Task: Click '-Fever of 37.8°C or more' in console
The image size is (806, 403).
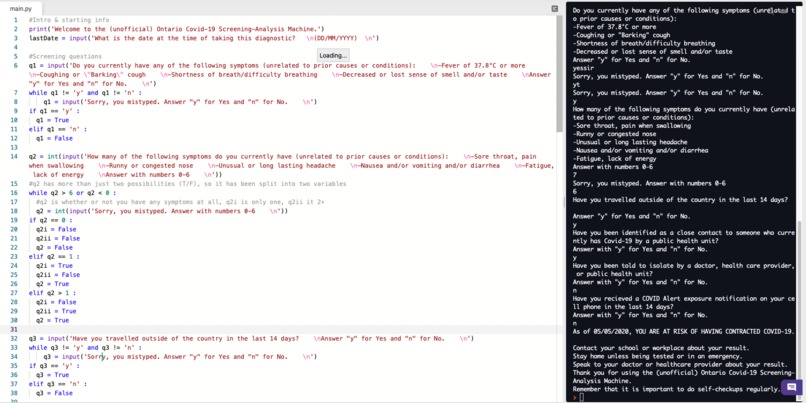Action: click(x=614, y=27)
